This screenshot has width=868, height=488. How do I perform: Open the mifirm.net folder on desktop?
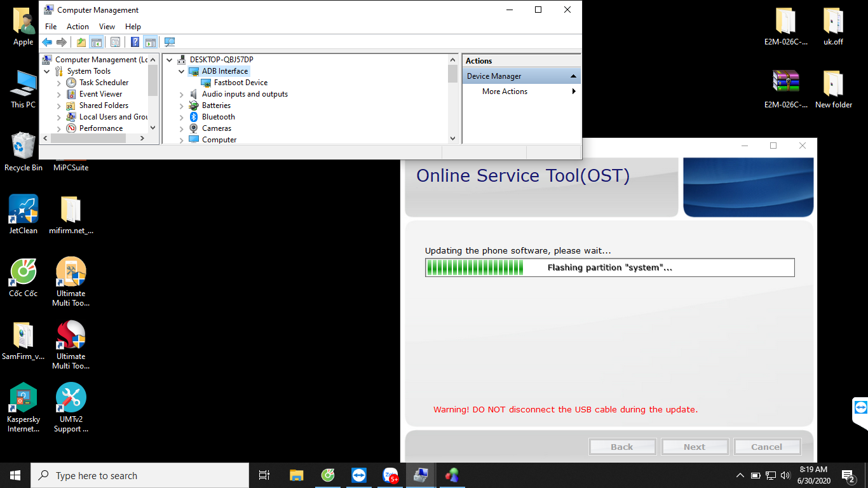tap(71, 214)
